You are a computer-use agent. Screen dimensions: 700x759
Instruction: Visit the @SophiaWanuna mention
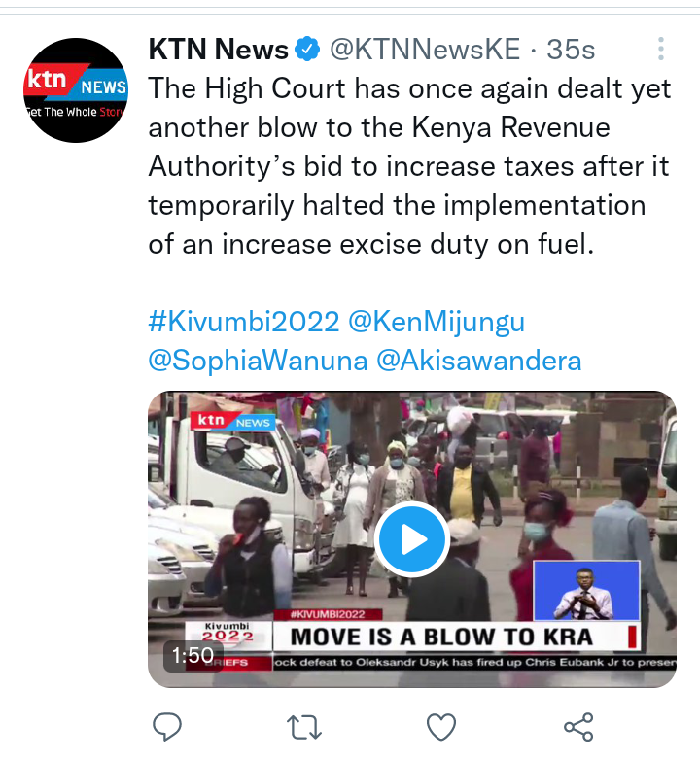258,362
